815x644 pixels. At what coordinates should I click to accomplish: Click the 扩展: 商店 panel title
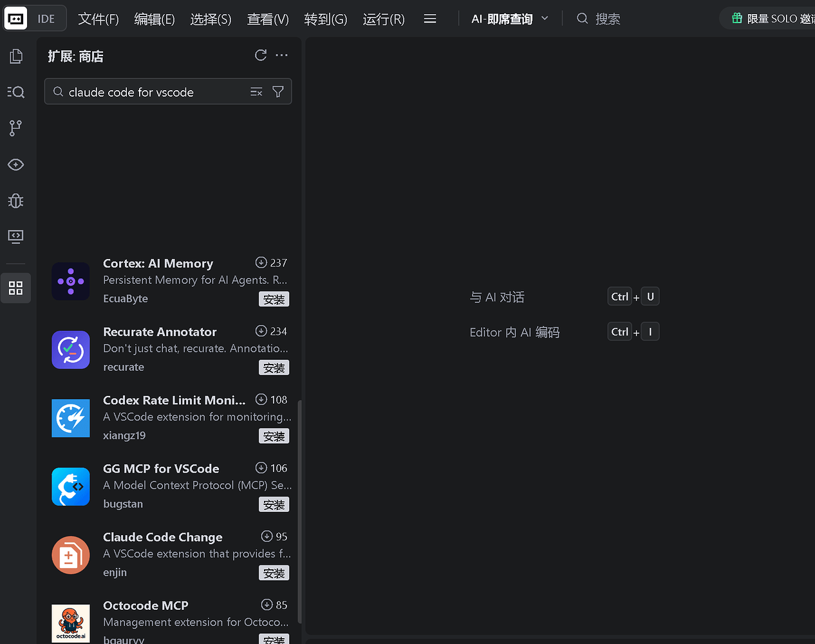pos(75,56)
